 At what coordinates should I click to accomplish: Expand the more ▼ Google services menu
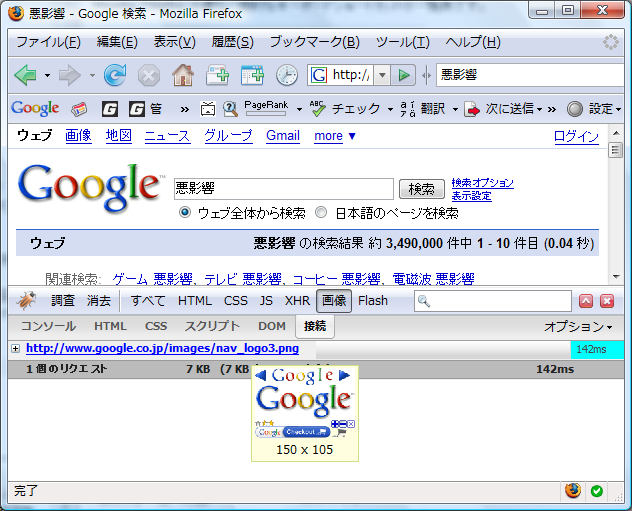tap(335, 136)
